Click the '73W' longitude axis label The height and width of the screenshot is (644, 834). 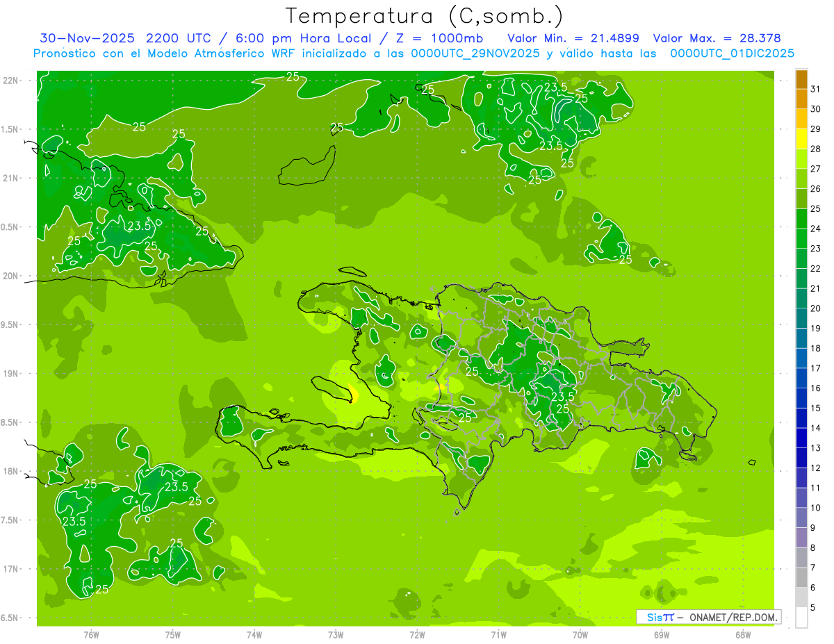point(336,634)
